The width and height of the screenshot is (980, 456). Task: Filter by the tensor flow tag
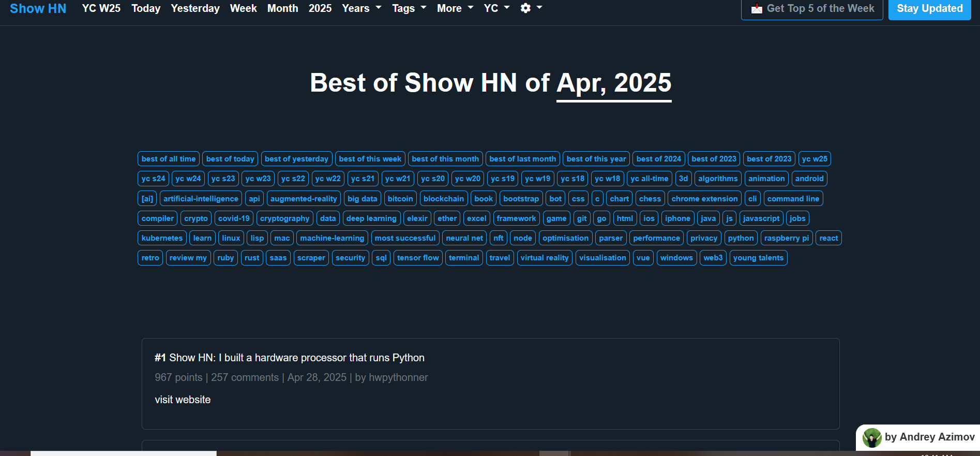[x=418, y=258]
